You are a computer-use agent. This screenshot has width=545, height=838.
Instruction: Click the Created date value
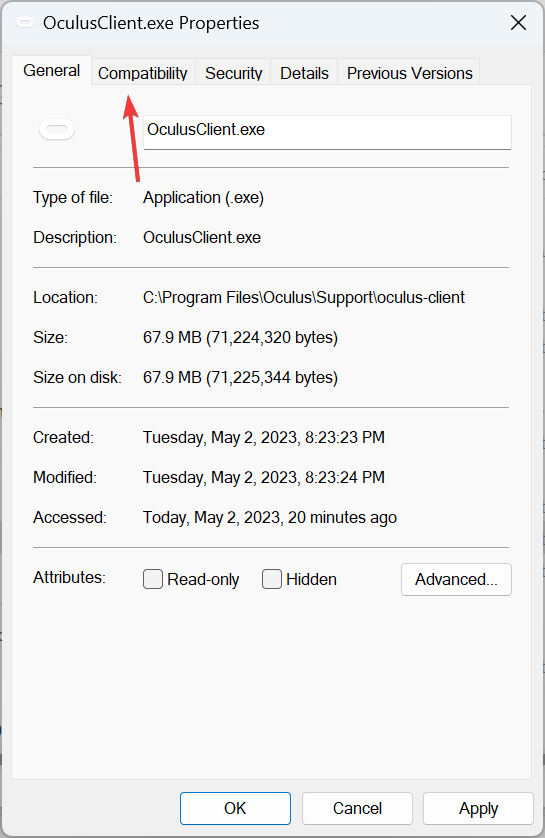point(263,437)
